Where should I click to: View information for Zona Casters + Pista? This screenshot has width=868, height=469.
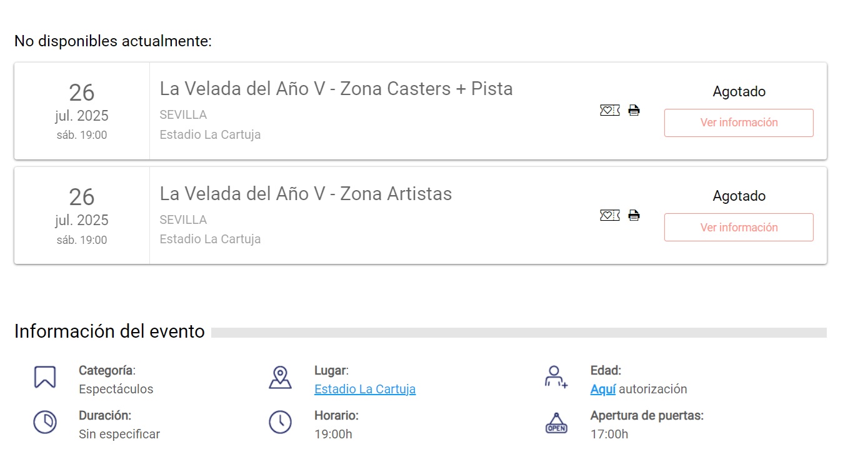coord(739,123)
